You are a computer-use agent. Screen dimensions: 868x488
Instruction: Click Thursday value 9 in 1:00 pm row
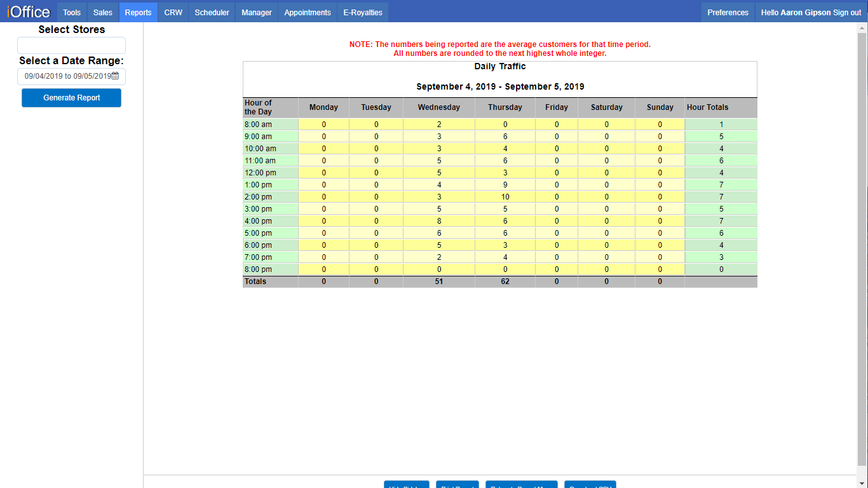tap(505, 185)
